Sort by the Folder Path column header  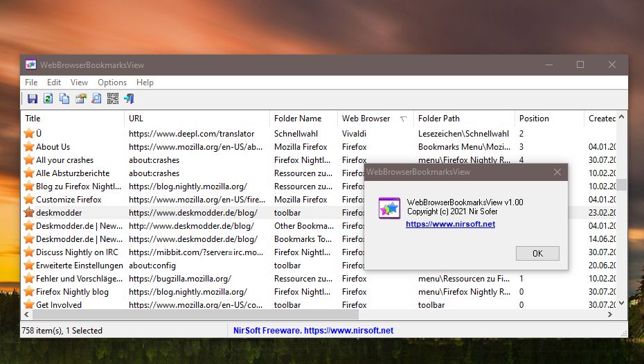pyautogui.click(x=439, y=119)
